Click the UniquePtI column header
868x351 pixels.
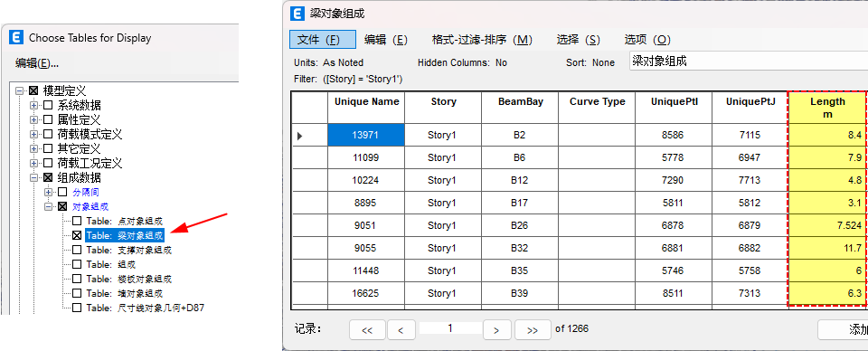[673, 107]
